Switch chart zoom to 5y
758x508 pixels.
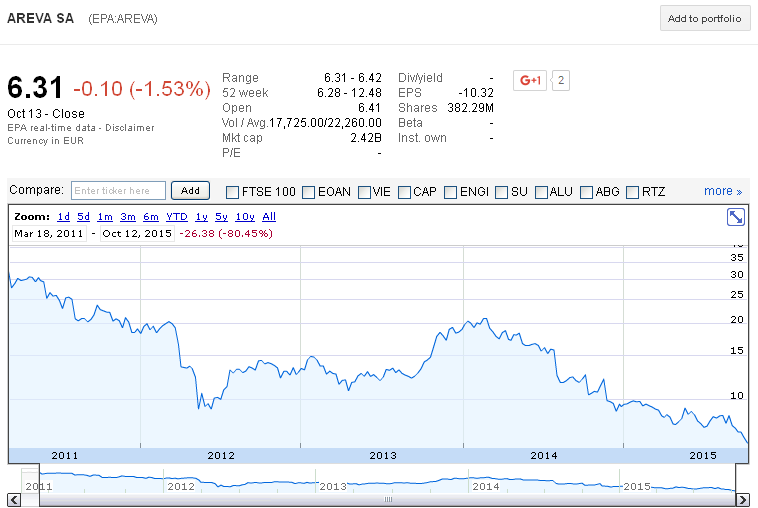coord(221,217)
